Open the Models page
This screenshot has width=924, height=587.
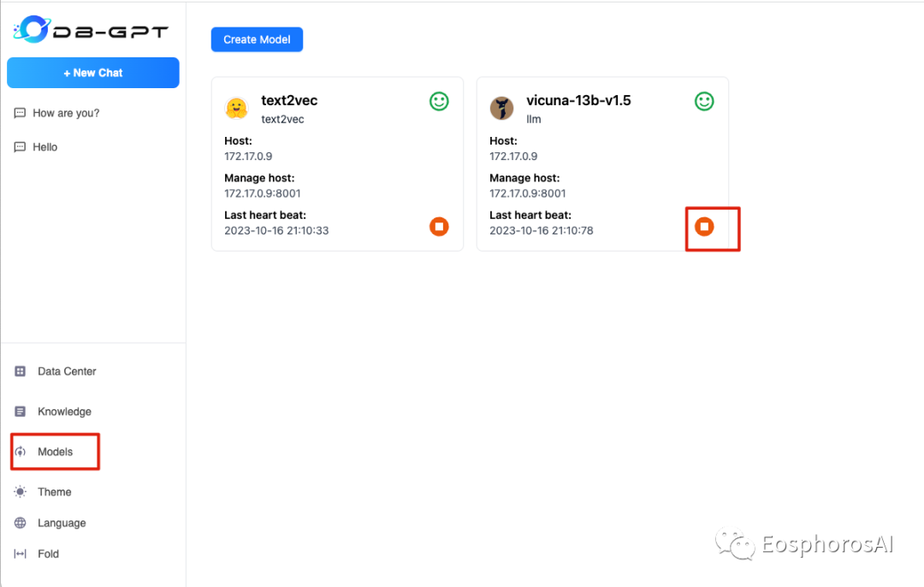click(55, 452)
